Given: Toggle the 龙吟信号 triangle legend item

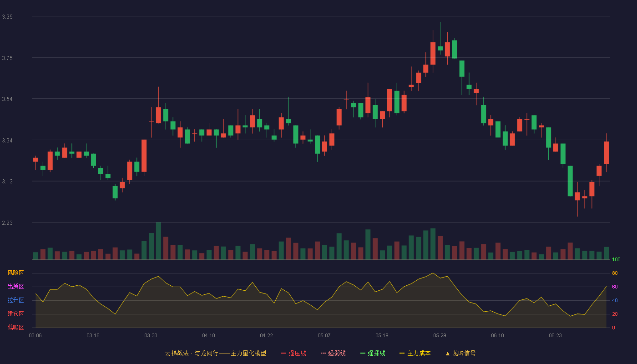Looking at the screenshot, I should (x=460, y=353).
